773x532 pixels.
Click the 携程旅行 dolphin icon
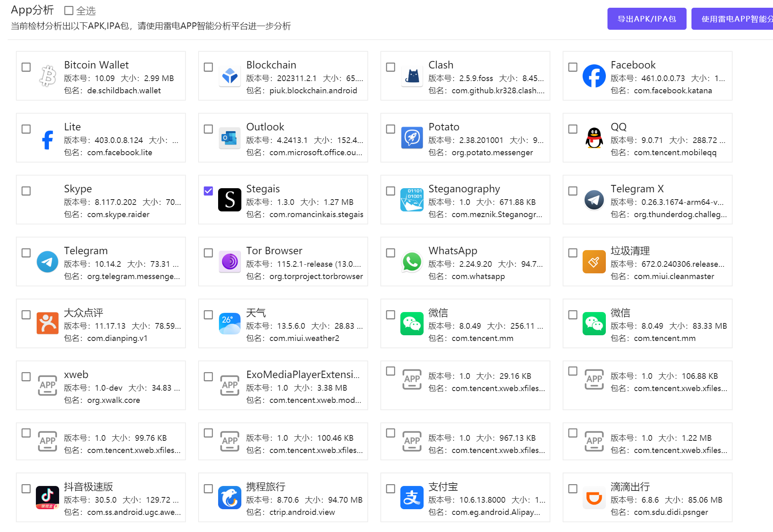tap(230, 498)
